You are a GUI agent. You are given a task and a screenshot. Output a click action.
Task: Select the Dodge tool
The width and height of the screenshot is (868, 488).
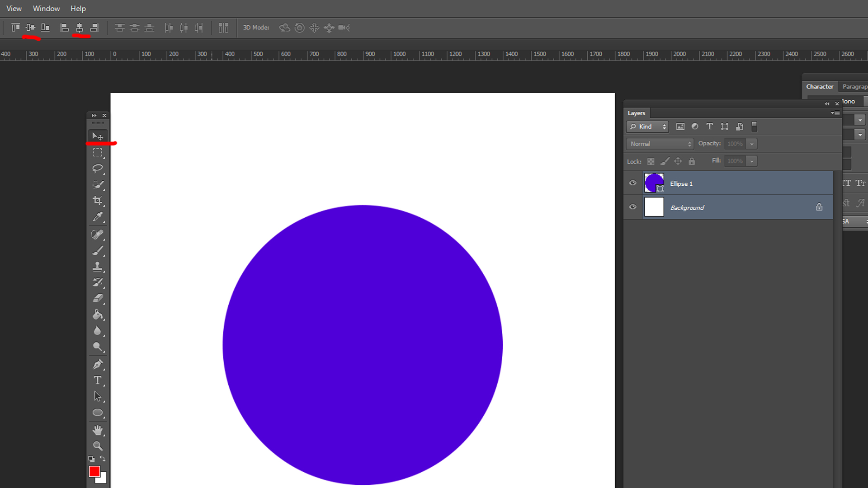98,347
